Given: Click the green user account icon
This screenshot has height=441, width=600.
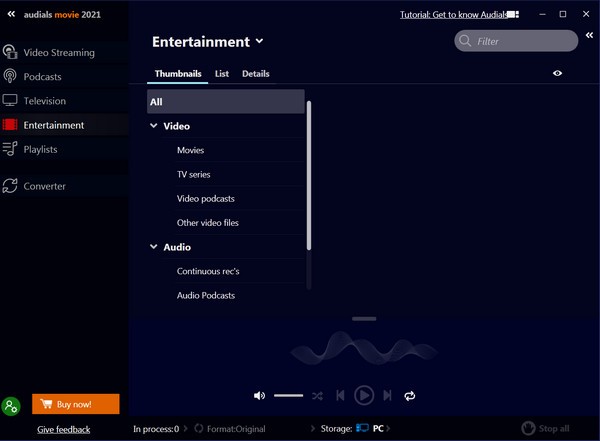Looking at the screenshot, I should point(11,405).
